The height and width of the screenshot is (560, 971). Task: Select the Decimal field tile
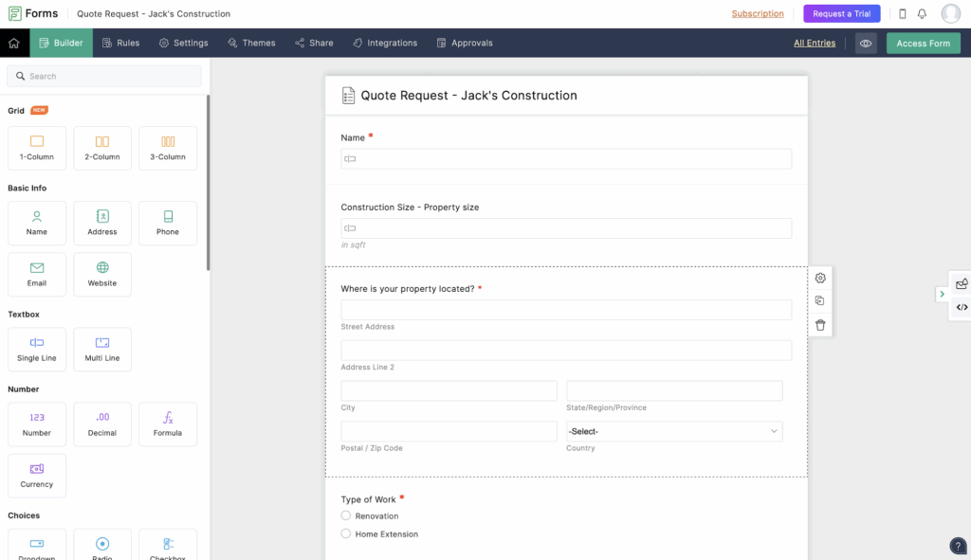point(102,425)
